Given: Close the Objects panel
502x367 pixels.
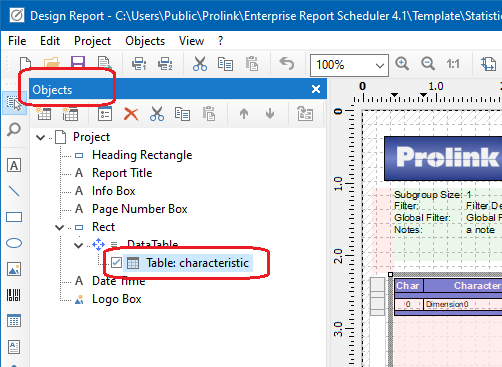Looking at the screenshot, I should 316,89.
